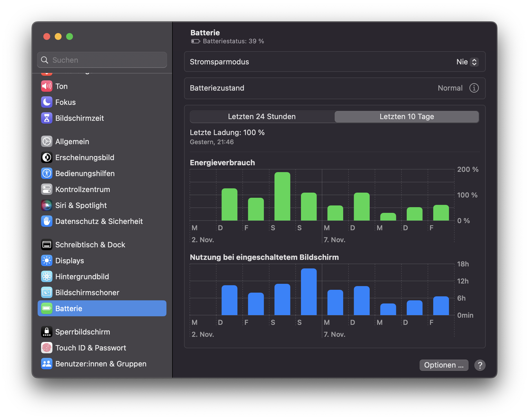The height and width of the screenshot is (420, 529).
Task: Click the Batteriezustand info icon
Action: coord(474,88)
